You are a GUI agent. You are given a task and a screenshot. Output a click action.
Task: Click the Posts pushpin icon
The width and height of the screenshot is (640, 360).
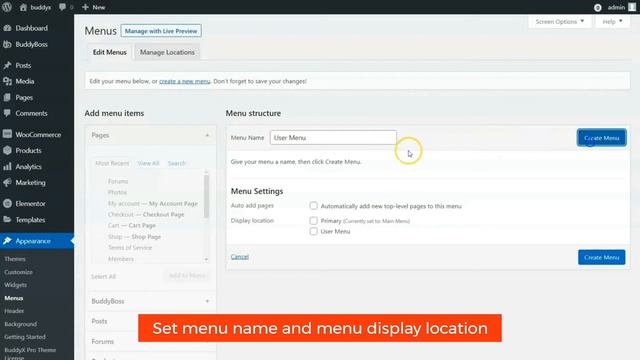click(x=7, y=65)
